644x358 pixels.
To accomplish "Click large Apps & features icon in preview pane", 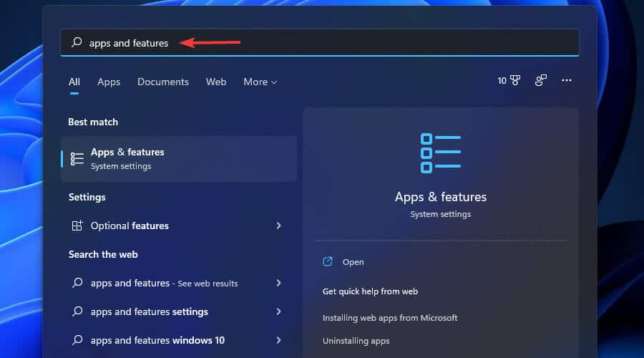I will tap(441, 153).
